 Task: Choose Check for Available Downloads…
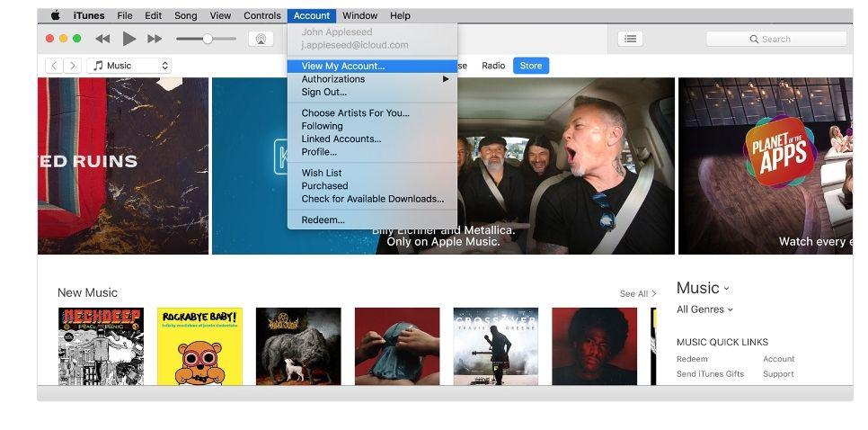373,199
